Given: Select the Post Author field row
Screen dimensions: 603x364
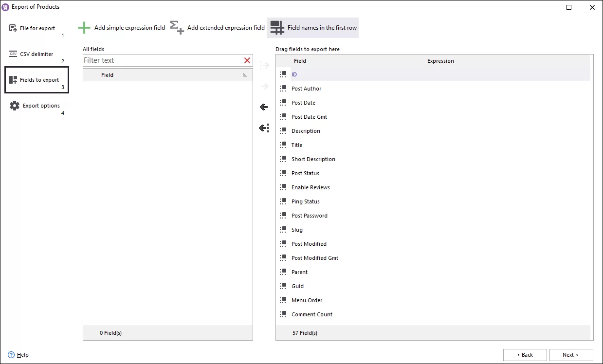Looking at the screenshot, I should coord(307,89).
